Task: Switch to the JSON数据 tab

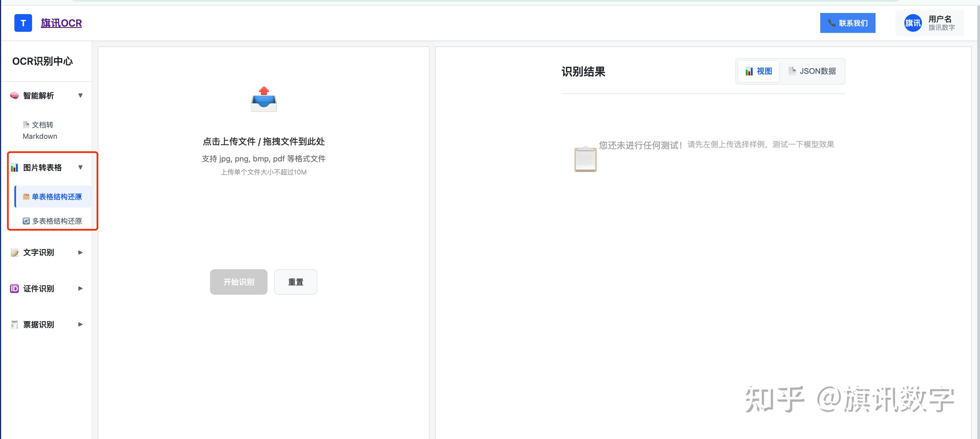Action: pos(812,71)
